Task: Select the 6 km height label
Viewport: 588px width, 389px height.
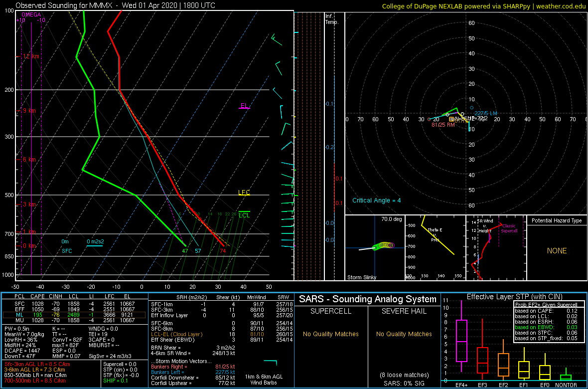Action: (x=29, y=160)
